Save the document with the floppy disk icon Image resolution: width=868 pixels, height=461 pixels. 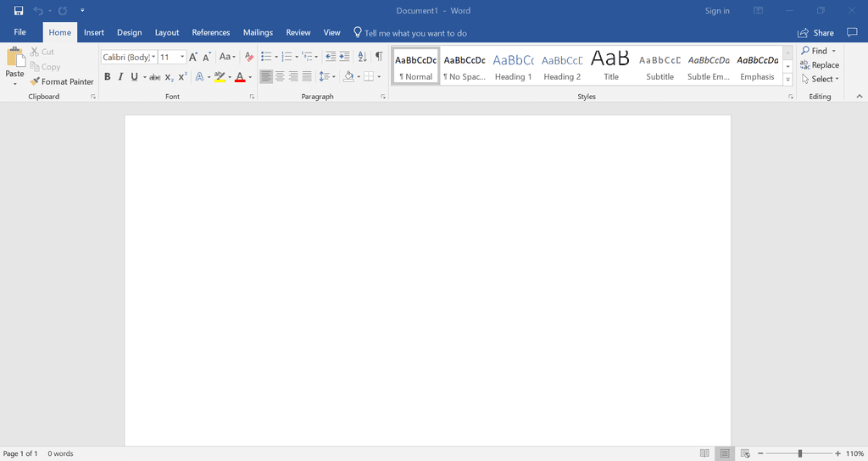click(x=19, y=11)
